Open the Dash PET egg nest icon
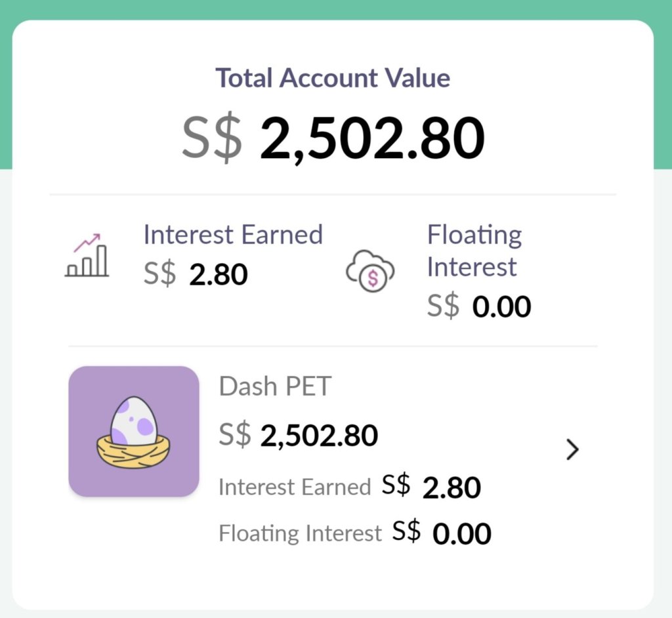672x618 pixels. (134, 431)
